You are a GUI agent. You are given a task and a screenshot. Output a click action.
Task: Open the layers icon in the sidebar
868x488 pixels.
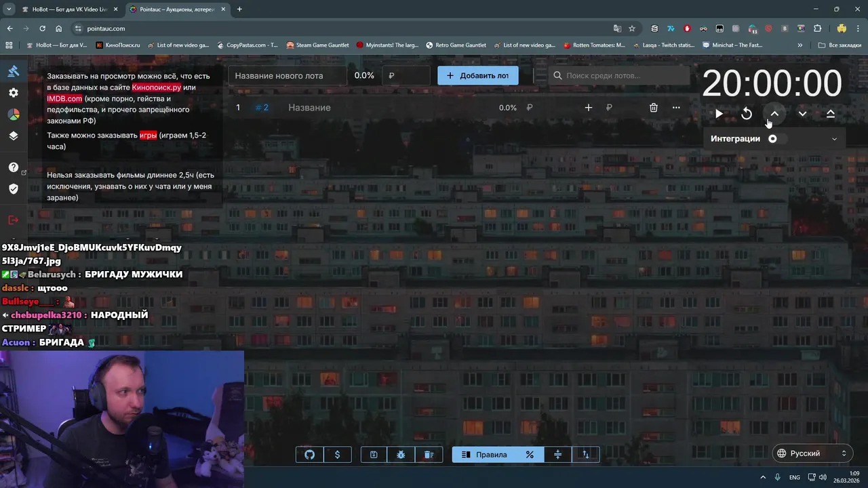point(14,136)
